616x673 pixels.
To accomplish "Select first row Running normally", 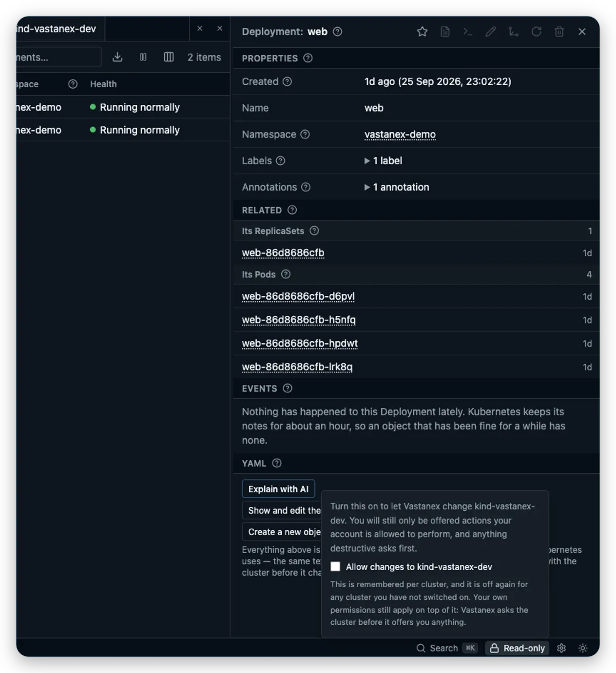I will click(x=135, y=107).
